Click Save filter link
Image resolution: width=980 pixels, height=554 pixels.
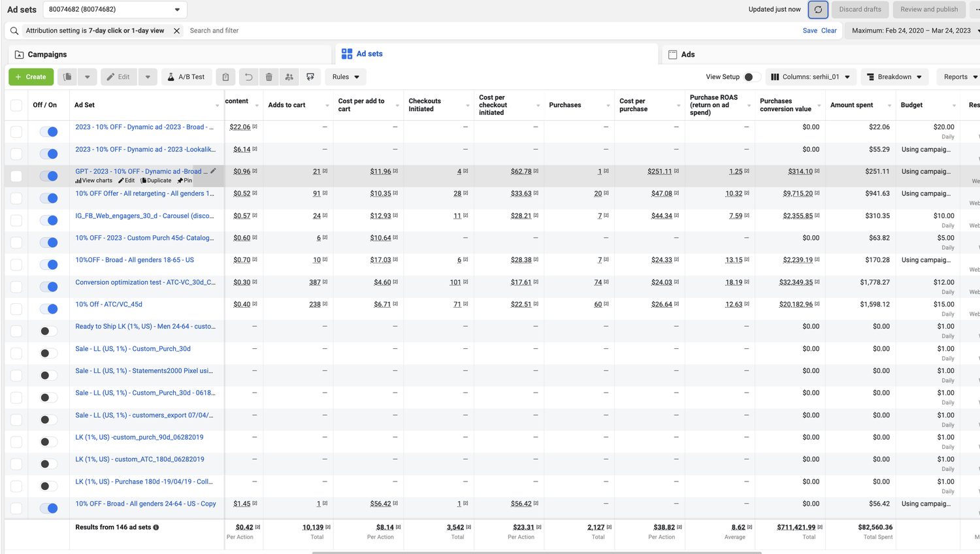point(810,31)
